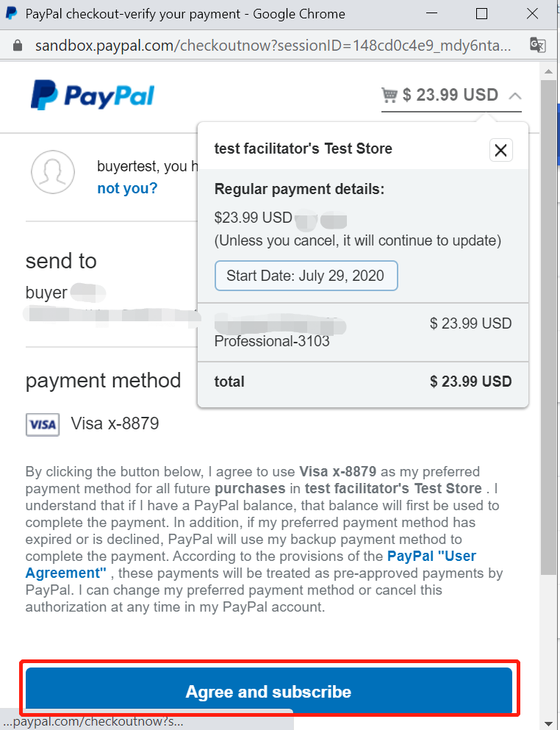Collapse cart summary with the chevron arrow

(x=514, y=94)
